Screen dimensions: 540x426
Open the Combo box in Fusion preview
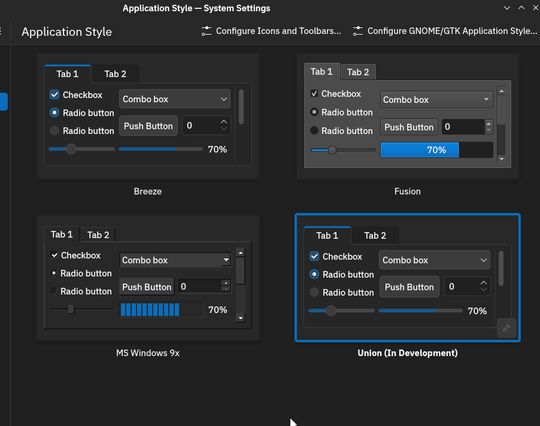click(x=437, y=100)
